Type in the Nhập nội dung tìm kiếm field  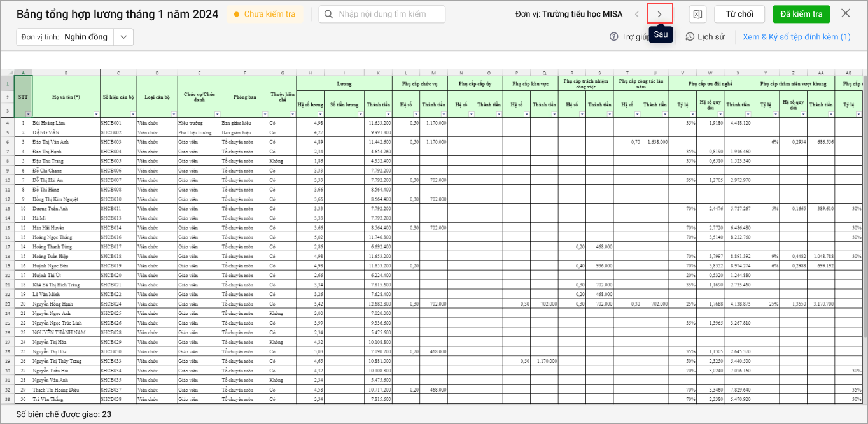(388, 14)
